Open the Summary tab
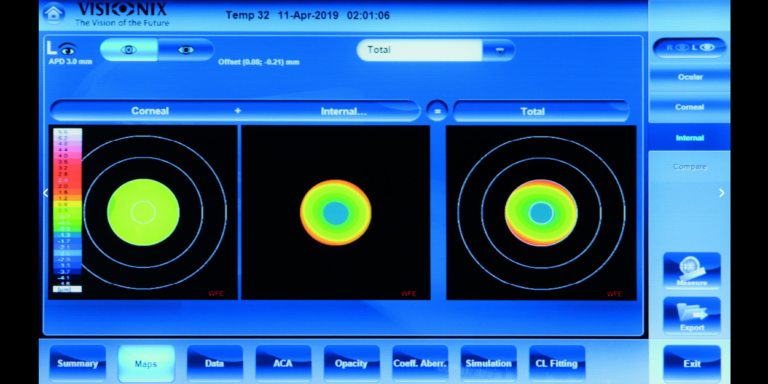Viewport: 768px width, 384px height. click(77, 363)
